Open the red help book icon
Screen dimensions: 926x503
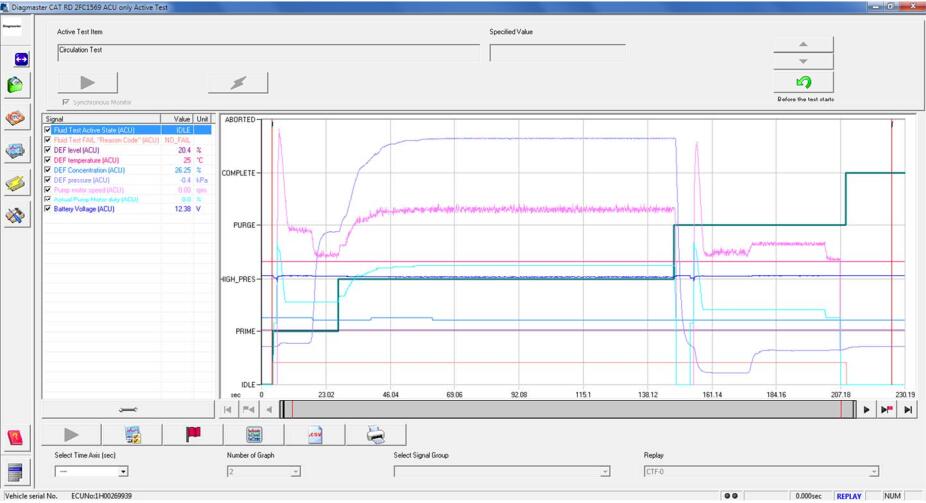click(15, 437)
